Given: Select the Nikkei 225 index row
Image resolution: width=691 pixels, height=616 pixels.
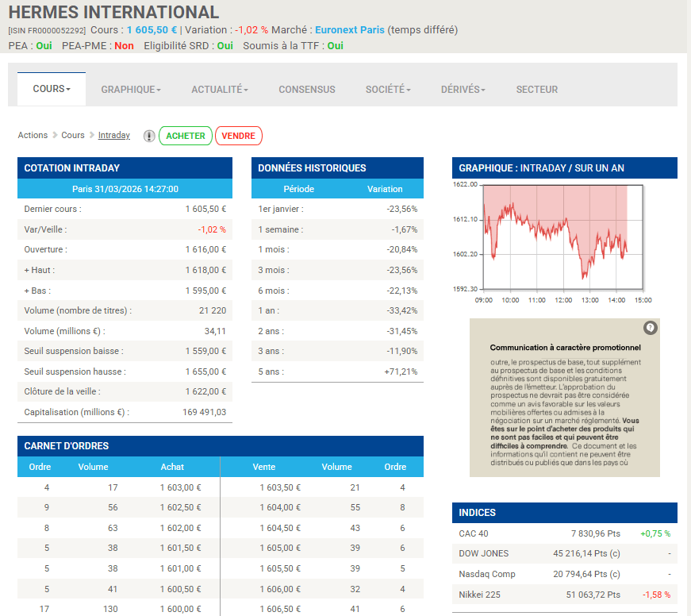Looking at the screenshot, I should (565, 595).
